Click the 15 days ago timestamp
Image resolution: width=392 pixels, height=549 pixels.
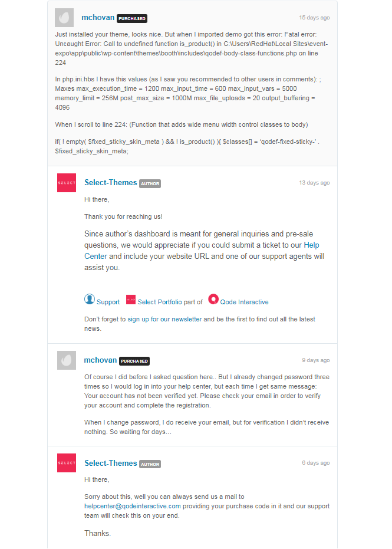point(314,18)
